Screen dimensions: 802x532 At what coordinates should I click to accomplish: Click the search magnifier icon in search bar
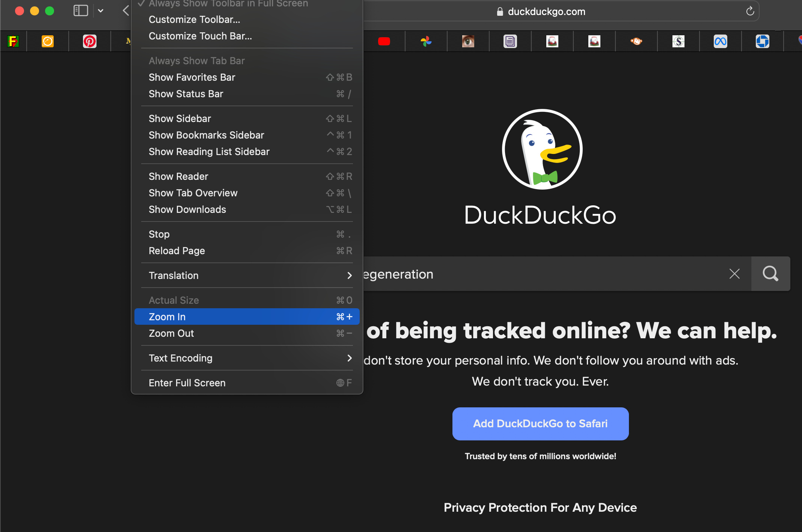(x=770, y=274)
